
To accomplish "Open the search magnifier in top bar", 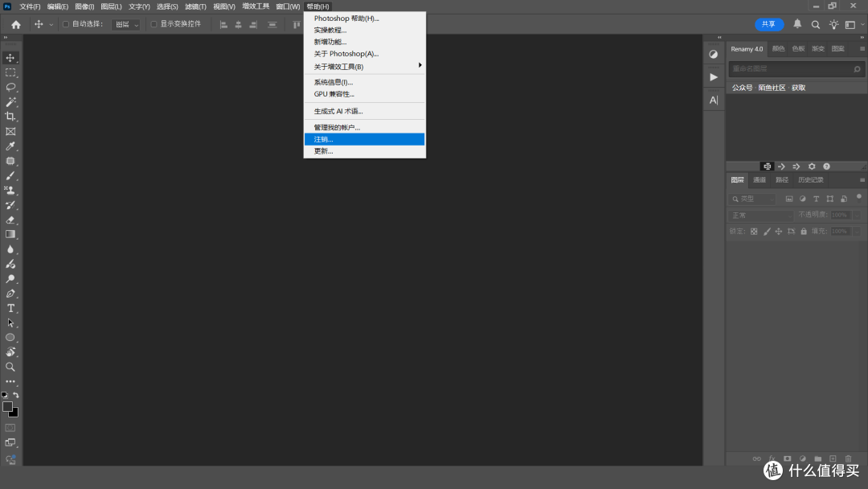I will [816, 24].
